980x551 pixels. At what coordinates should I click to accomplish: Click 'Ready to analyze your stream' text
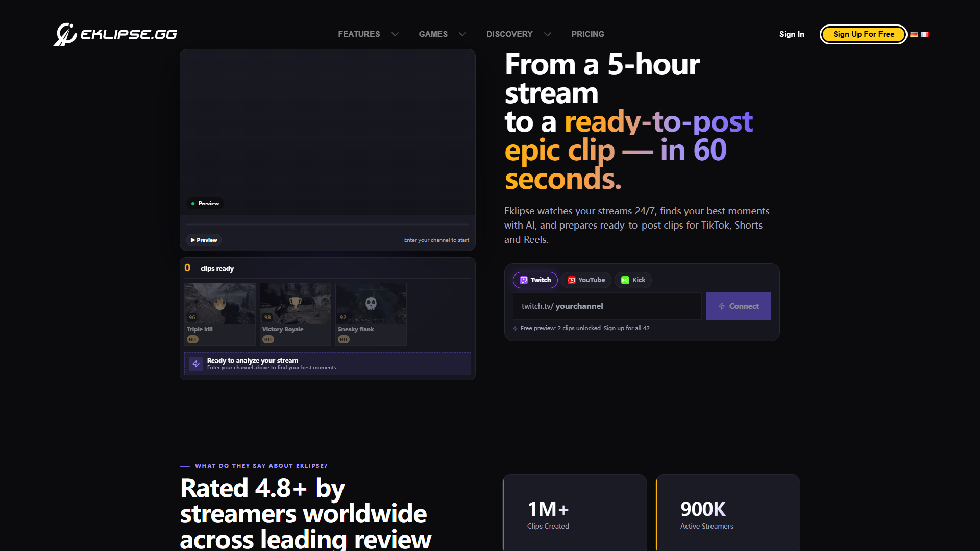253,360
